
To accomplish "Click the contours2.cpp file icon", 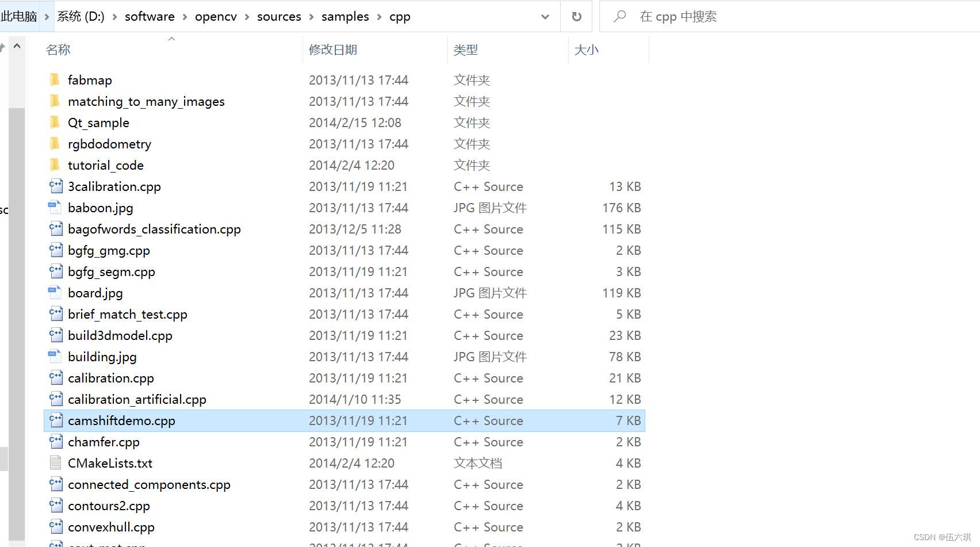I will (55, 505).
